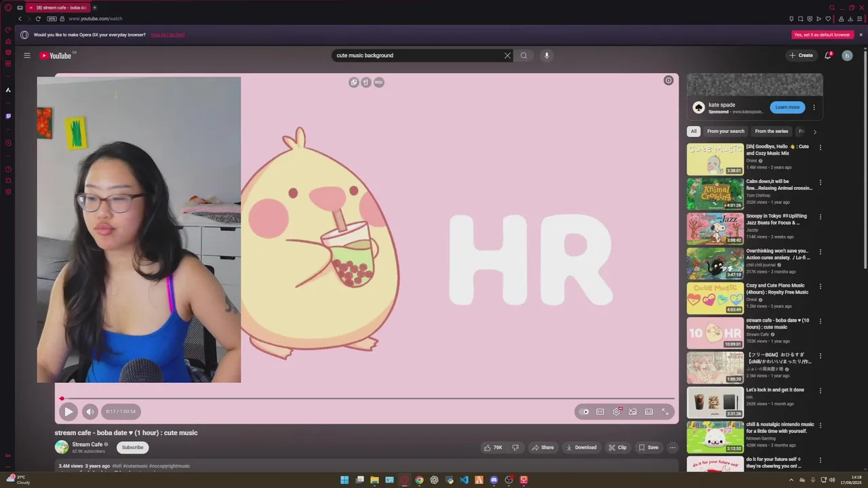Open Snoopy in Tokyo Jazz thumbnail

715,228
